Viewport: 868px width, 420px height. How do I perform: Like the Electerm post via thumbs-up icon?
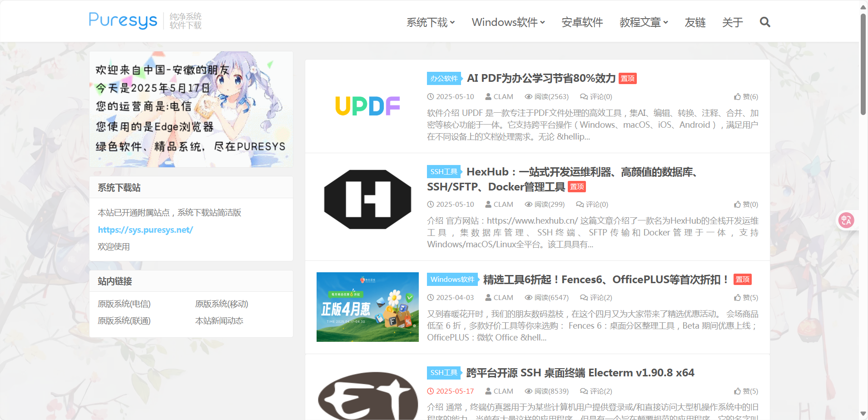(x=737, y=391)
